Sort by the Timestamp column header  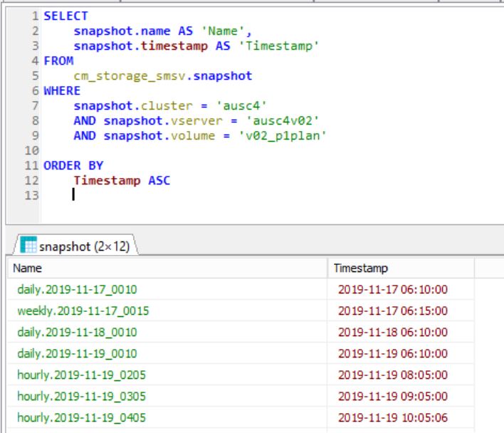click(x=360, y=268)
